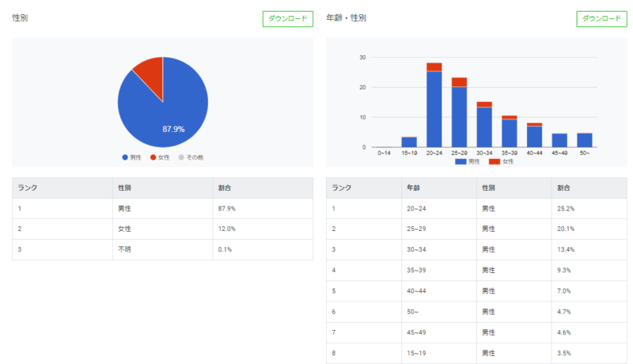Click the blue 男性 legend swatch below the bar chart
This screenshot has width=633, height=364.
click(461, 161)
